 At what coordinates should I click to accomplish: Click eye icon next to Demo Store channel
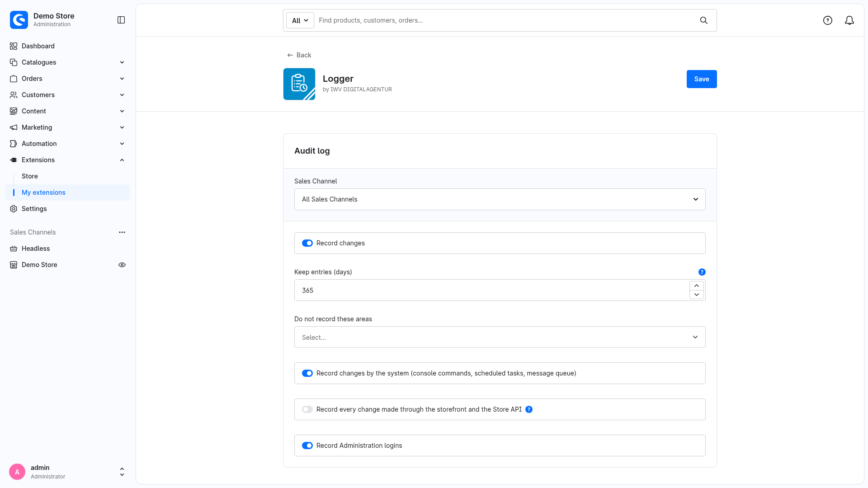122,265
